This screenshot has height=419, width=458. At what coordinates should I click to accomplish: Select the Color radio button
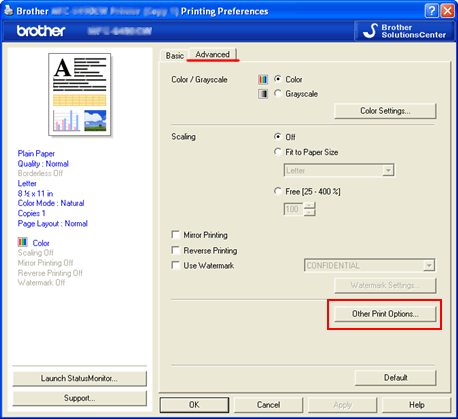point(278,79)
